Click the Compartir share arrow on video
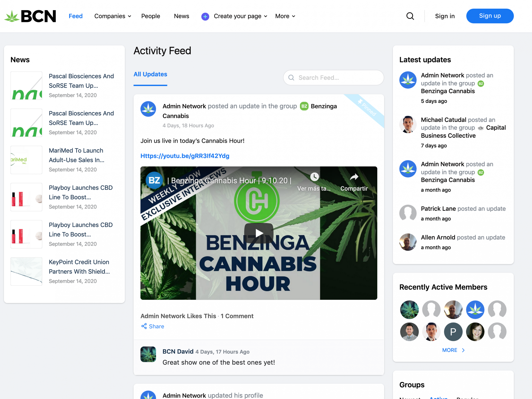The height and width of the screenshot is (399, 532). [x=354, y=177]
